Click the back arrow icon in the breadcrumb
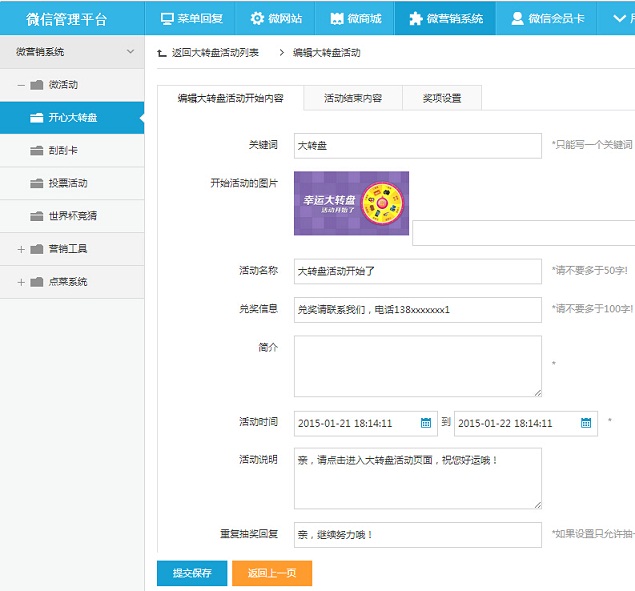 (162, 53)
